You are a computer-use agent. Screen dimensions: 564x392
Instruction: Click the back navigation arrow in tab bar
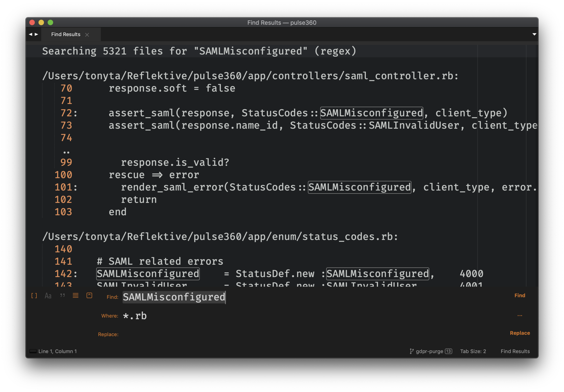coord(31,34)
